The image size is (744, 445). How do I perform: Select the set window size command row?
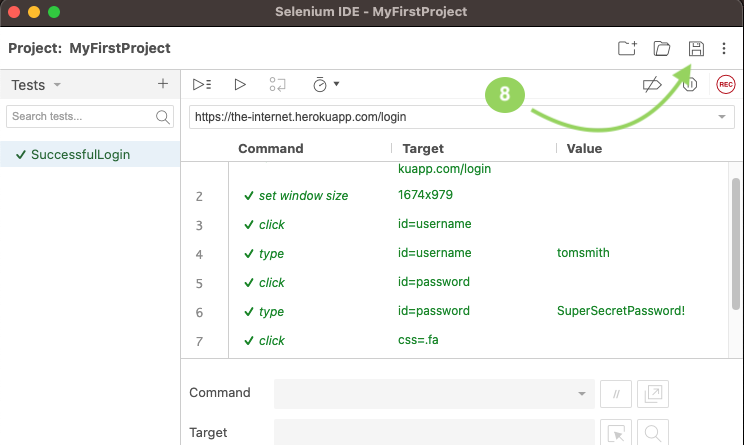[303, 196]
